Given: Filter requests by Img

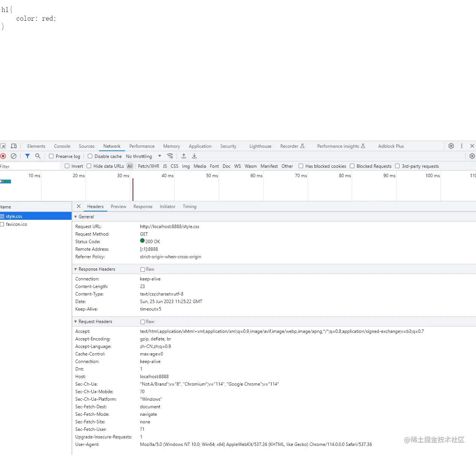Looking at the screenshot, I should tap(186, 166).
